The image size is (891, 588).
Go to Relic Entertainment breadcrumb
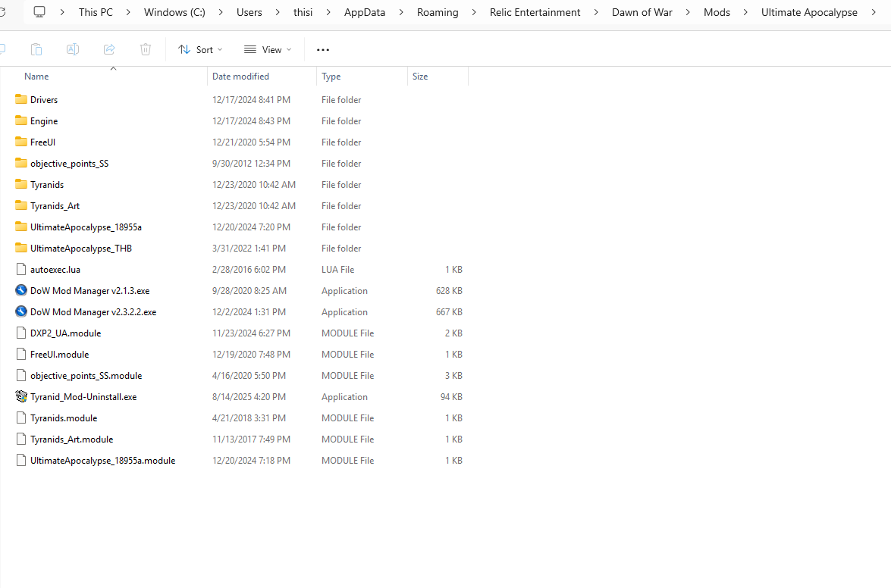coord(535,12)
